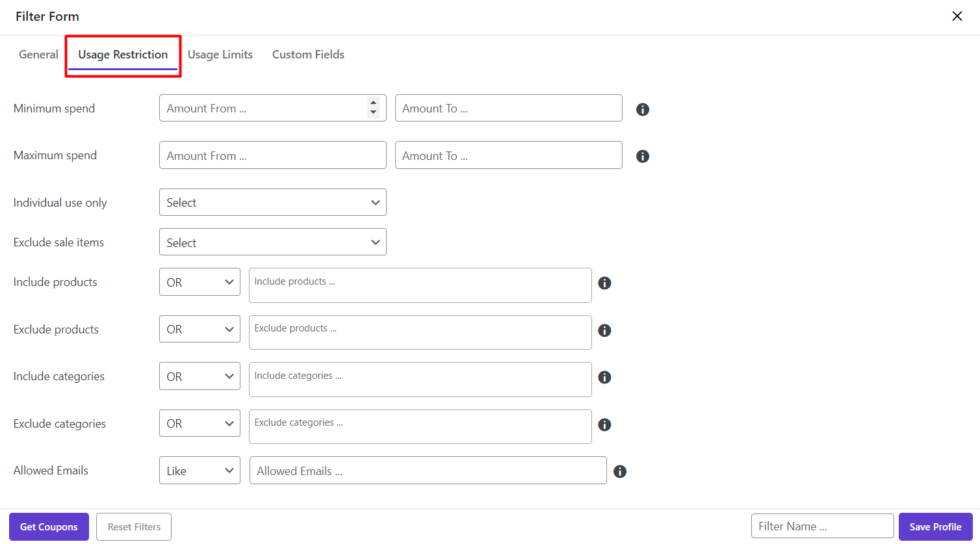Switch to the General tab

tap(38, 55)
